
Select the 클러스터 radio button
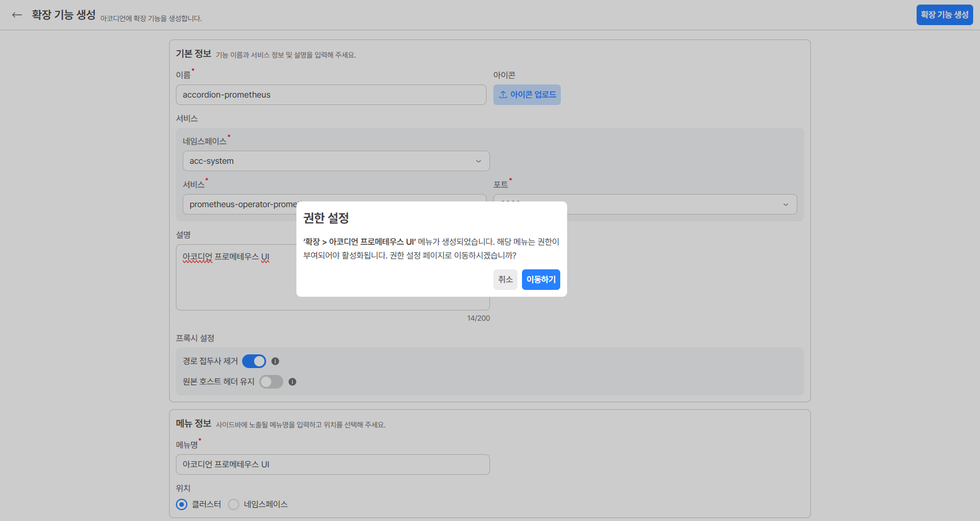(x=182, y=504)
